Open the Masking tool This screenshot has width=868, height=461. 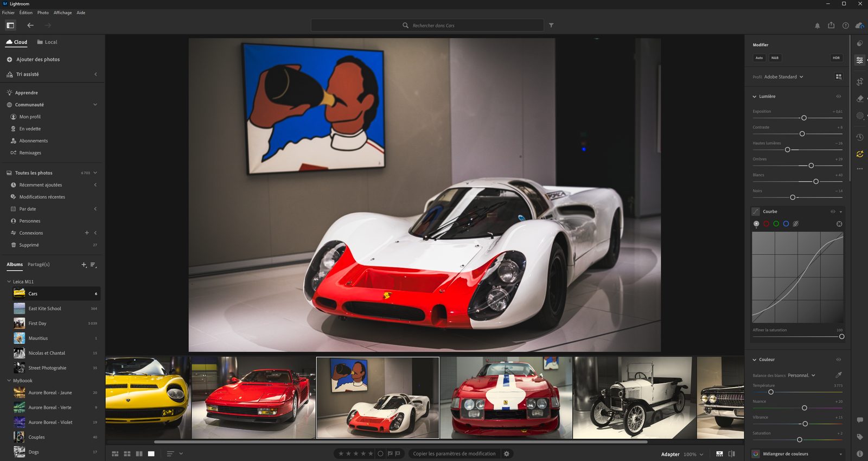pyautogui.click(x=860, y=116)
